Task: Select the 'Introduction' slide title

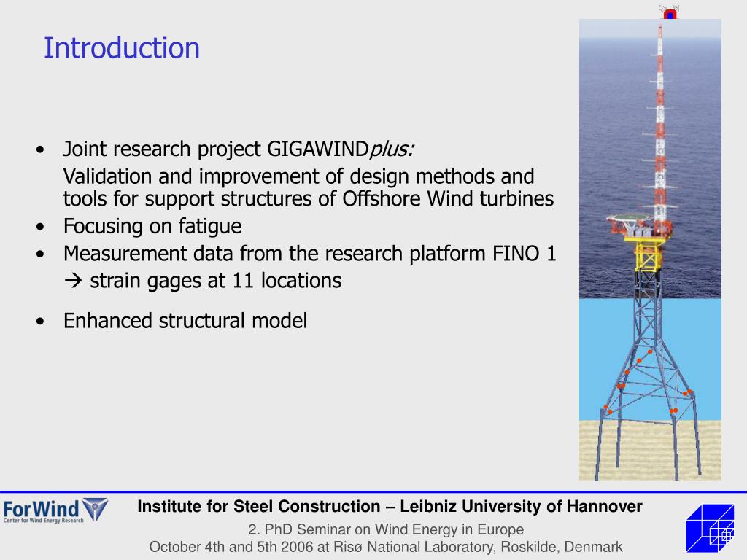Action: click(122, 48)
